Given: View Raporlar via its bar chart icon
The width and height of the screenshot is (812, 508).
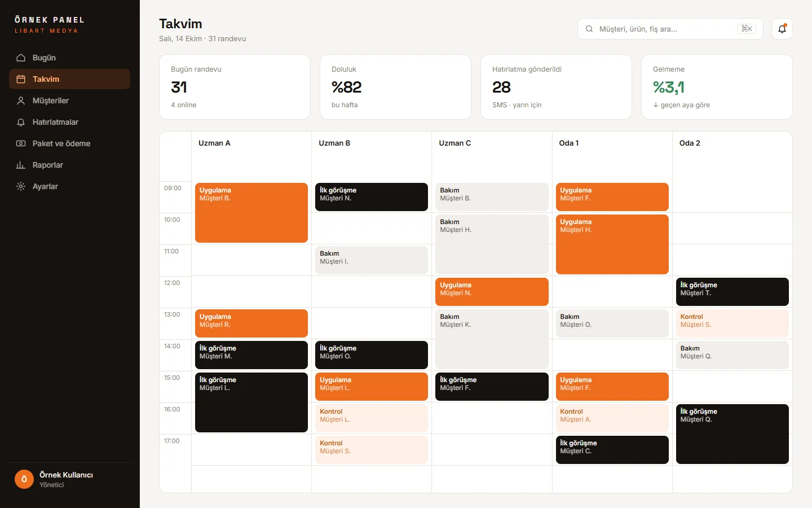Looking at the screenshot, I should [x=21, y=165].
